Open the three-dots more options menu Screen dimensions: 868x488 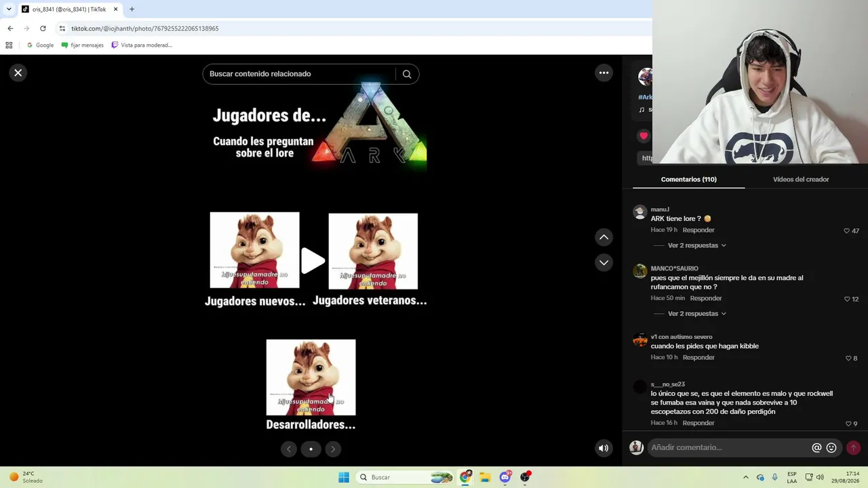pos(604,73)
